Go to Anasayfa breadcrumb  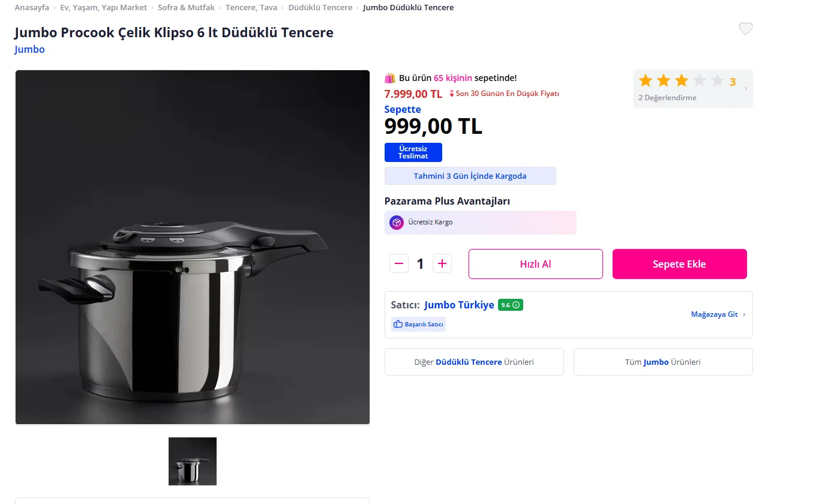point(32,8)
